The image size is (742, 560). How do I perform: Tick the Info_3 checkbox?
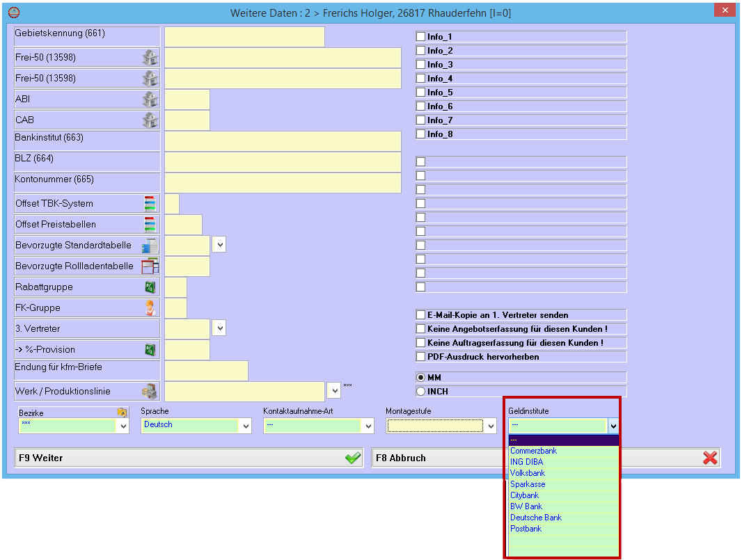click(420, 64)
